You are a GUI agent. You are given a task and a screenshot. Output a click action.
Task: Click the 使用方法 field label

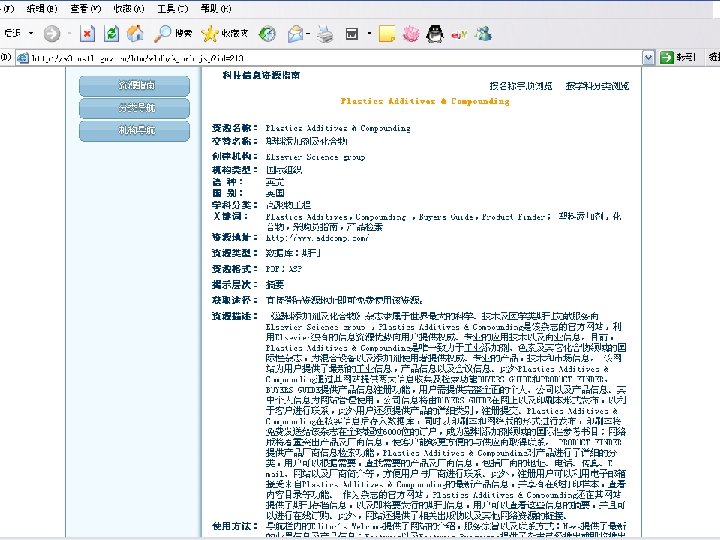point(234,526)
